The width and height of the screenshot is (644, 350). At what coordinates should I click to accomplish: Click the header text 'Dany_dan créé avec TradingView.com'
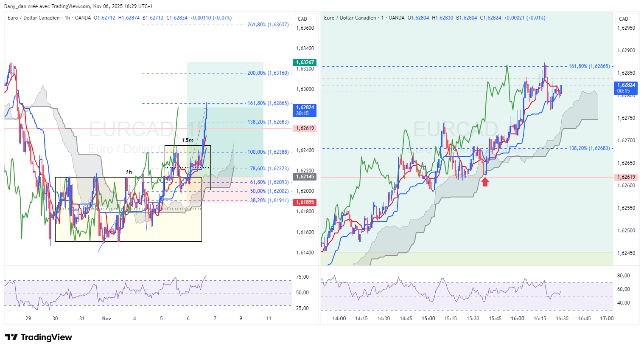pyautogui.click(x=48, y=6)
